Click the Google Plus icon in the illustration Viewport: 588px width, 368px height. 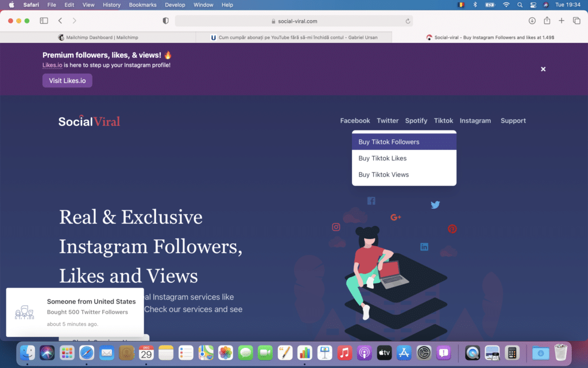(396, 217)
